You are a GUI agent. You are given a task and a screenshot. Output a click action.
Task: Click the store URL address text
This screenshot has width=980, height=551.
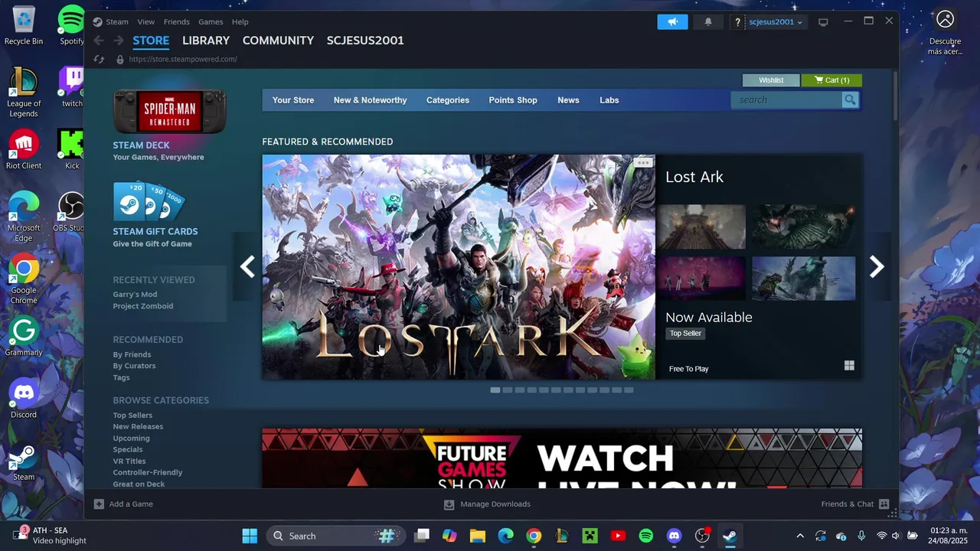183,59
